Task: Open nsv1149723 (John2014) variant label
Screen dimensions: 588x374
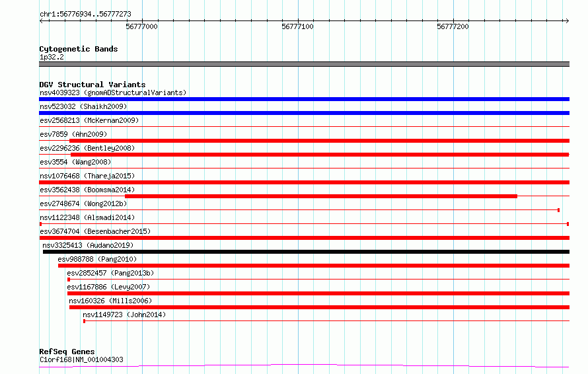Action: [x=124, y=315]
